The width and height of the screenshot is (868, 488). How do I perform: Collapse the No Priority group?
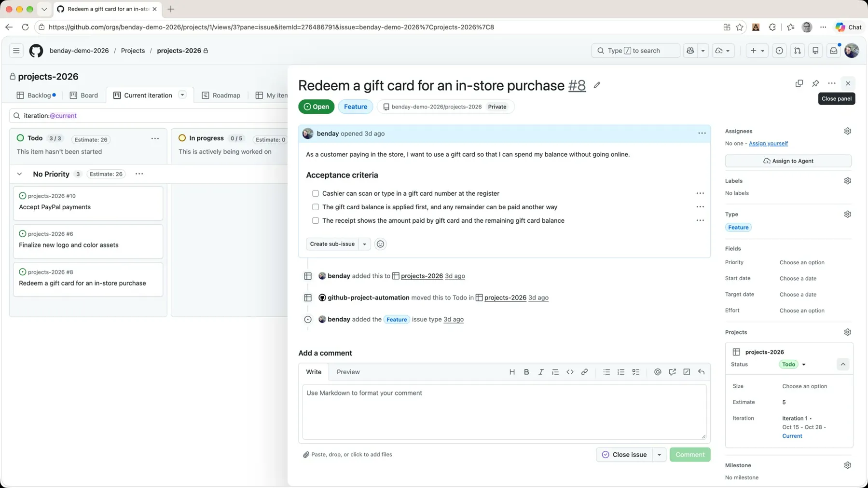point(19,174)
